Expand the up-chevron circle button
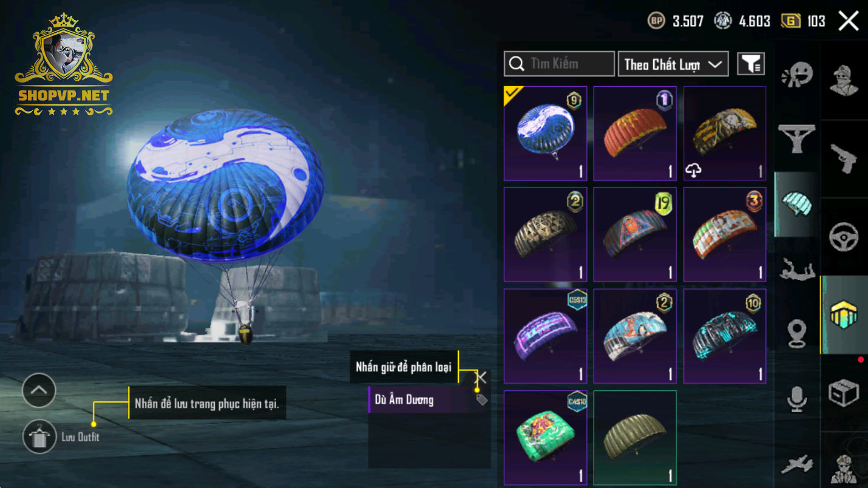 (39, 390)
